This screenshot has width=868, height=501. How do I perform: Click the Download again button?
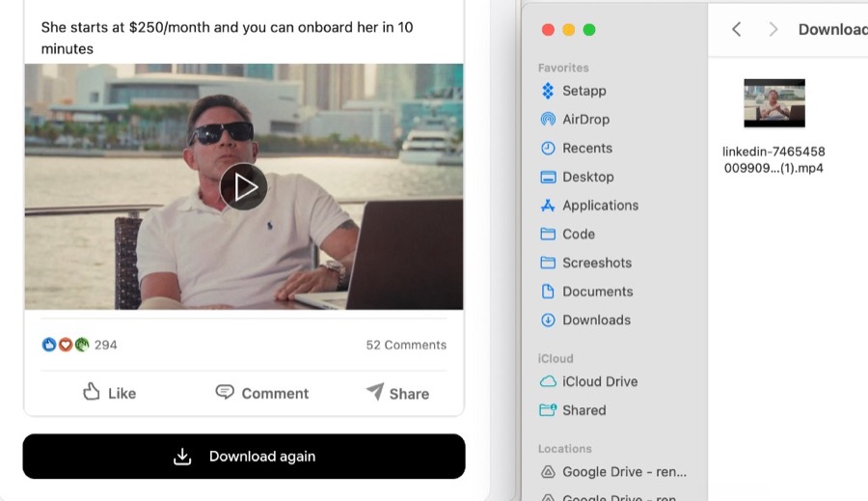(x=244, y=456)
